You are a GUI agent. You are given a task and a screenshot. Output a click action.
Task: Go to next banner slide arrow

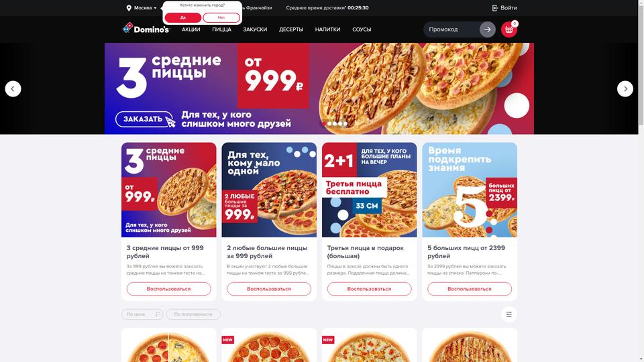point(625,88)
